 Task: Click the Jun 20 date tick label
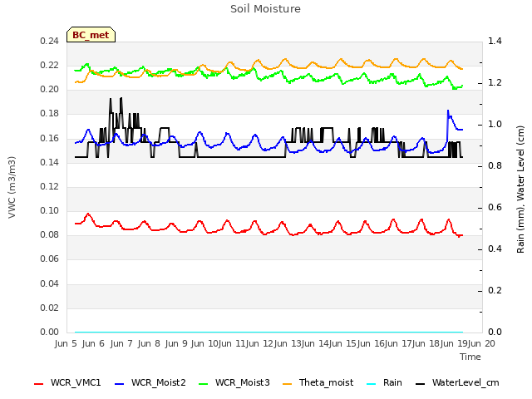[x=481, y=343]
